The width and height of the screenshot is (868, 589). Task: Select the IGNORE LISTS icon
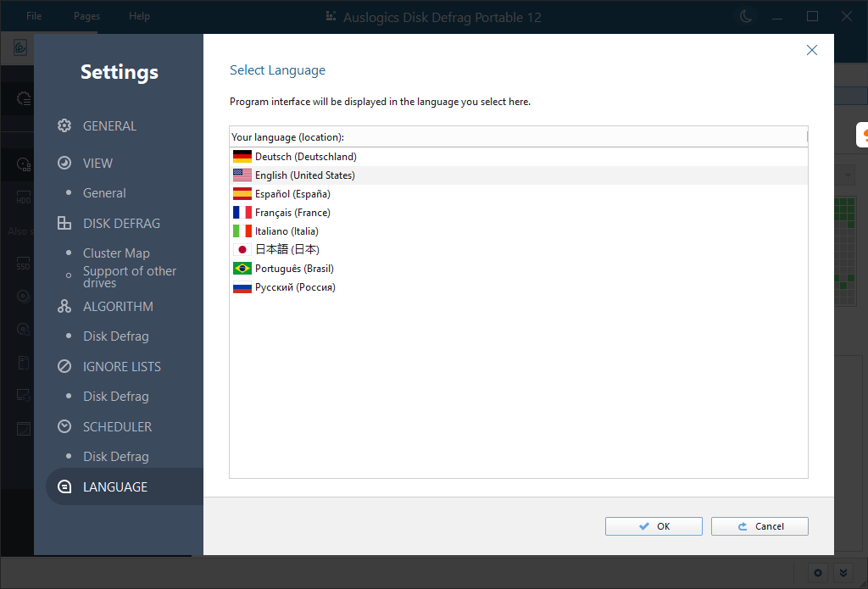click(64, 366)
